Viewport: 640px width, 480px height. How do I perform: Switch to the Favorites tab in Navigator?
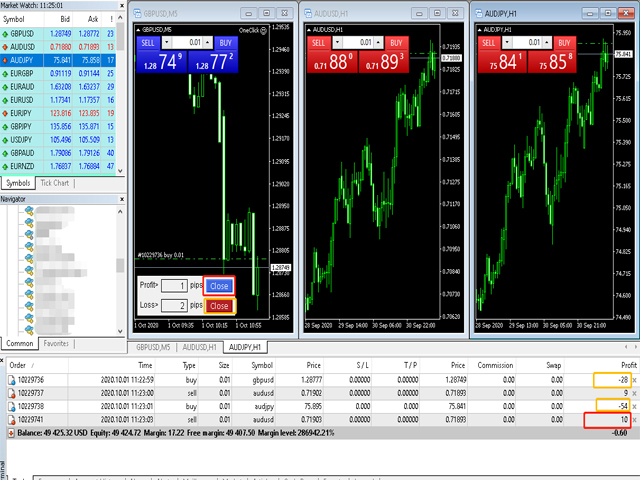(56, 344)
